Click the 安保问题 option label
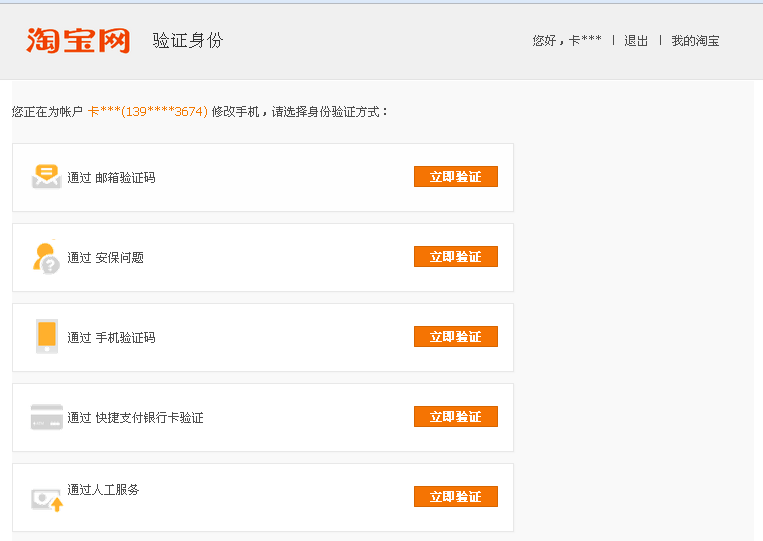The height and width of the screenshot is (541, 763). (105, 258)
